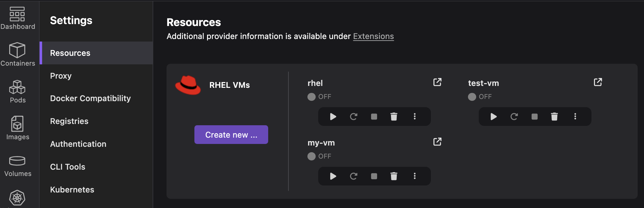The width and height of the screenshot is (644, 208).
Task: Start the rhel virtual machine
Action: [x=333, y=117]
